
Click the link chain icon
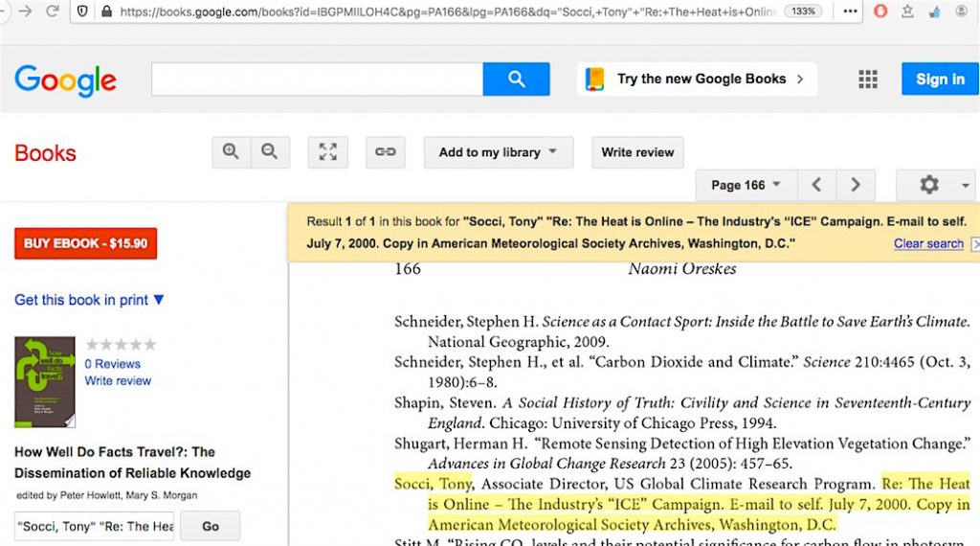click(385, 152)
